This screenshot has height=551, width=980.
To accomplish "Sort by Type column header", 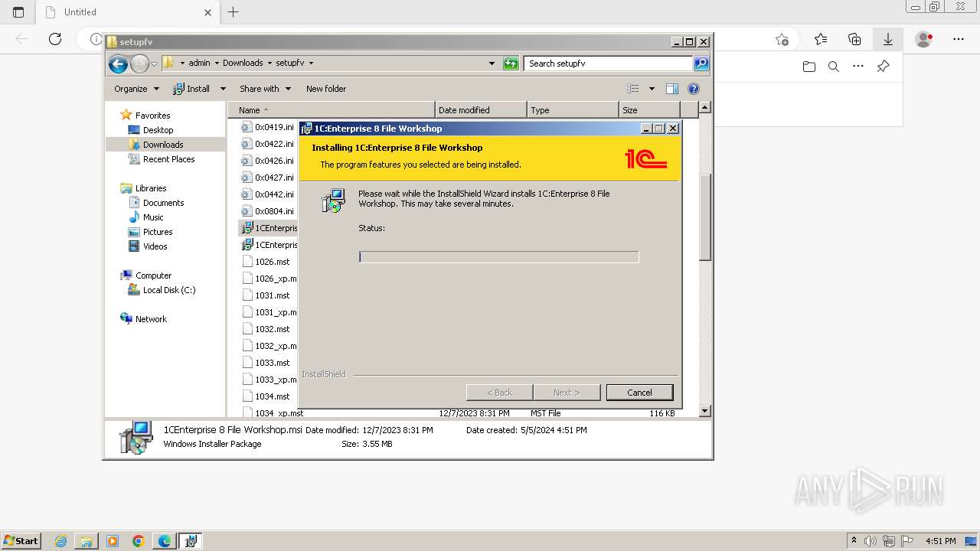I will point(573,110).
